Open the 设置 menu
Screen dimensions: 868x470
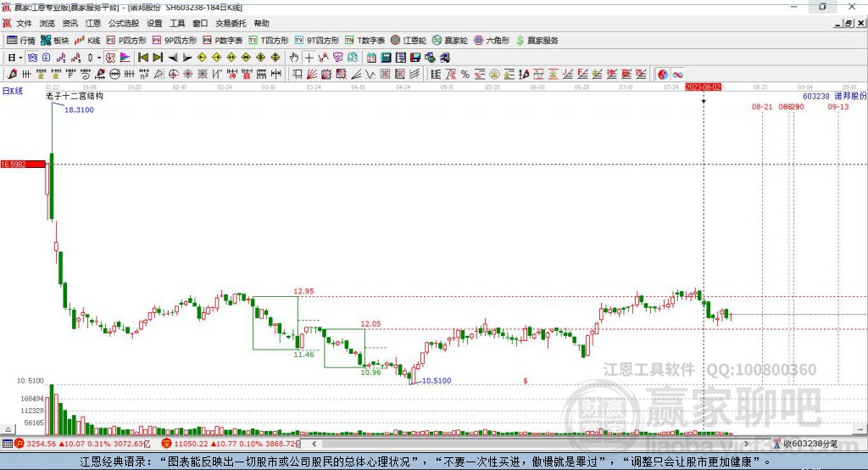(x=154, y=23)
